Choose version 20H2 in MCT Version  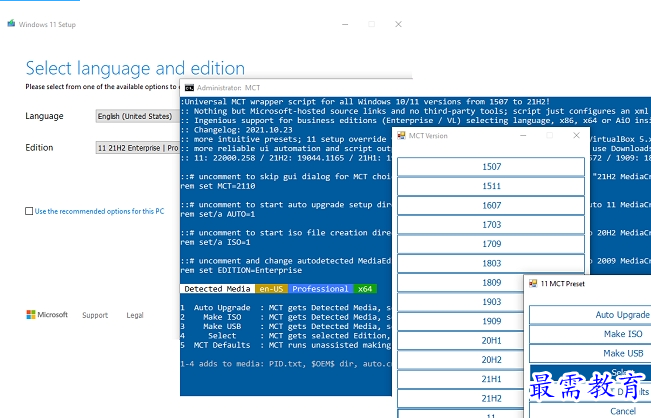tap(461, 360)
